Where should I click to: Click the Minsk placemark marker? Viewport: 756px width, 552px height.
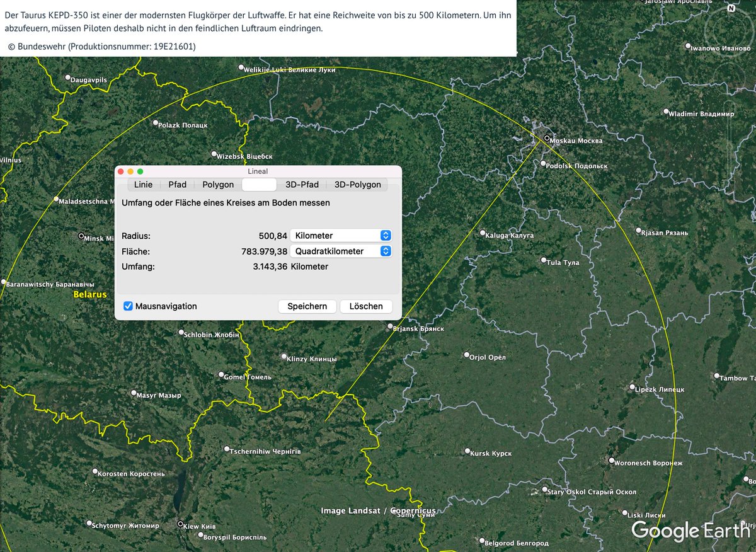coord(81,236)
